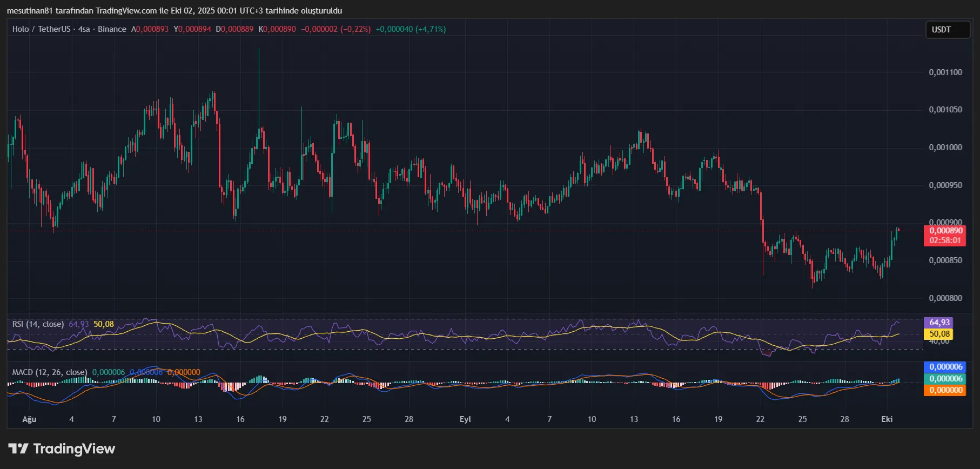Click the TradingView logo icon

point(18,448)
